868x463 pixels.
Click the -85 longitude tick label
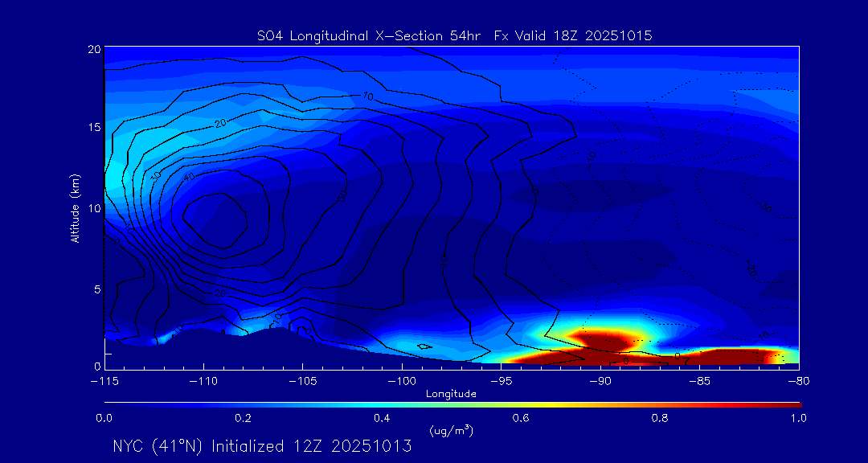[x=700, y=382]
